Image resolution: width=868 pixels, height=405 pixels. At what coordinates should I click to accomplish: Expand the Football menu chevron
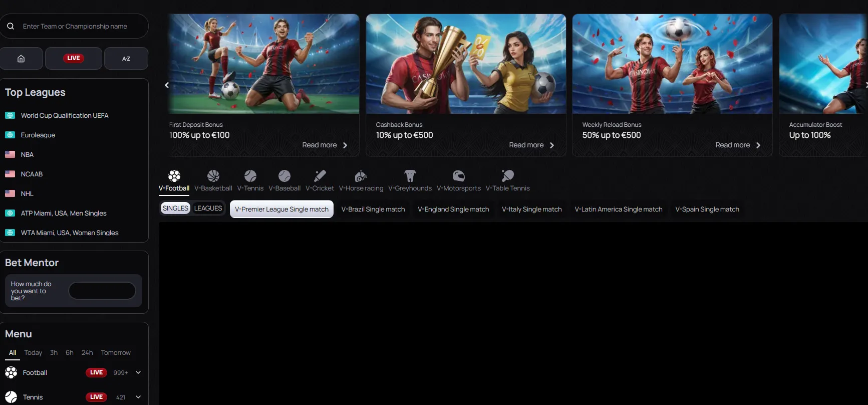[x=138, y=372]
